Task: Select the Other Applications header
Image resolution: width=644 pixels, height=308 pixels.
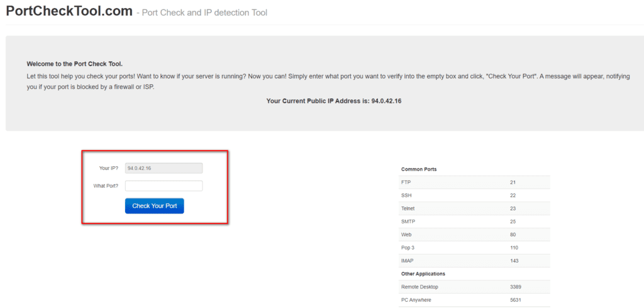Action: click(423, 274)
